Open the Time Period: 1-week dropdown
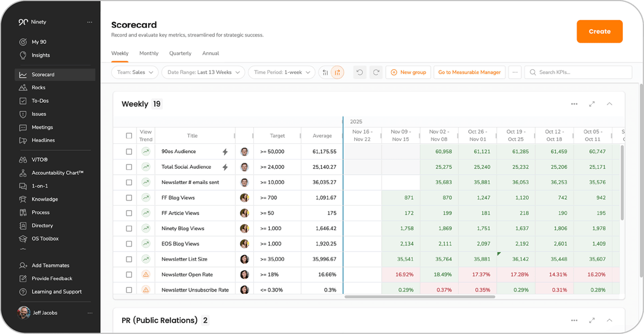 282,72
